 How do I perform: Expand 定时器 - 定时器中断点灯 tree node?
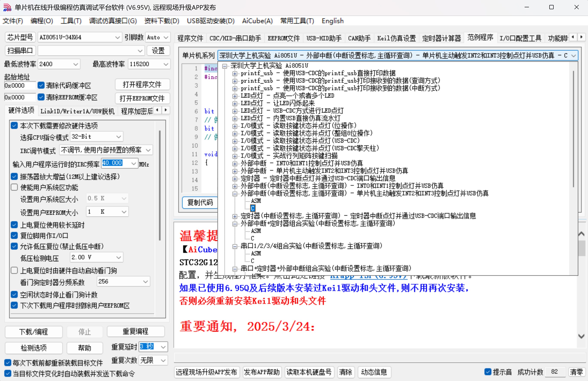pos(235,179)
